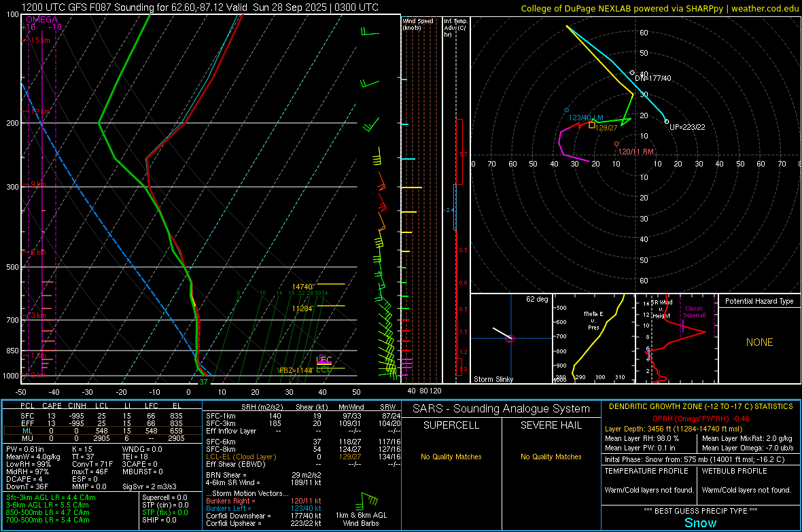Click the Corfidi downshear circle marker at DN=177/40
The image size is (802, 532).
(632, 73)
